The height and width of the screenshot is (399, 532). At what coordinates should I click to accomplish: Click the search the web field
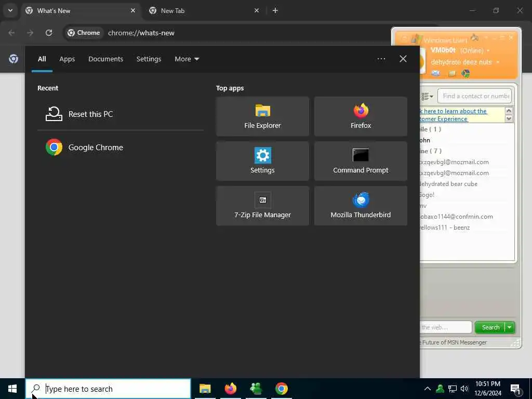pyautogui.click(x=445, y=327)
